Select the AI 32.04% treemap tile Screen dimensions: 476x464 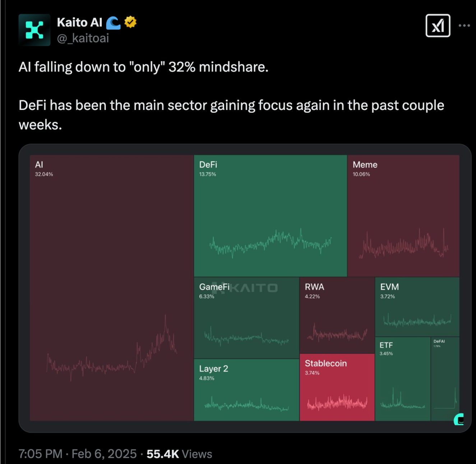112,288
